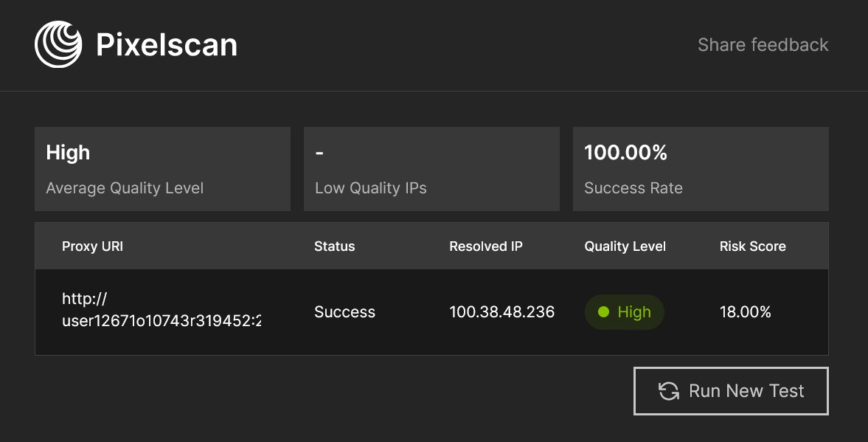868x442 pixels.
Task: Click the Risk Score column header
Action: pyautogui.click(x=752, y=246)
